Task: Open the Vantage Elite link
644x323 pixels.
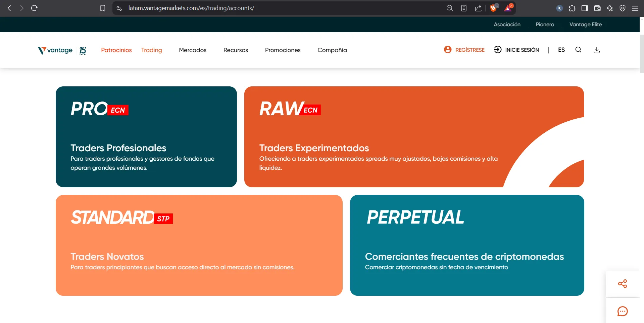Action: click(586, 25)
